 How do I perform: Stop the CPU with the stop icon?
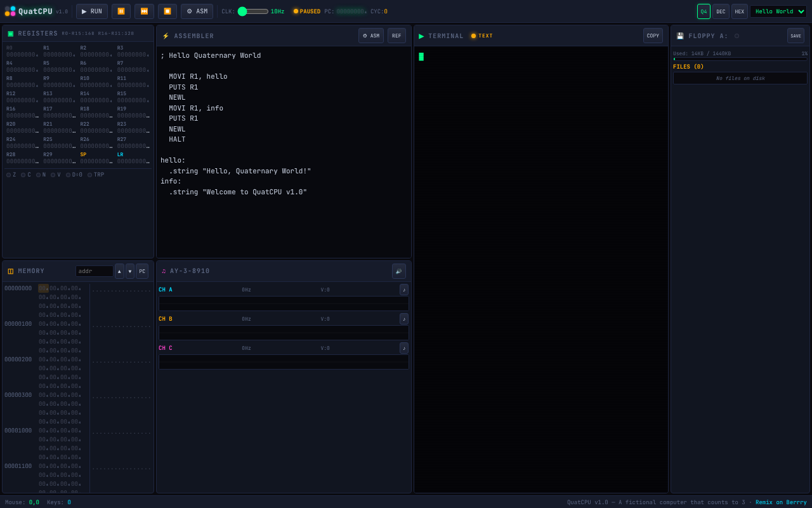167,11
